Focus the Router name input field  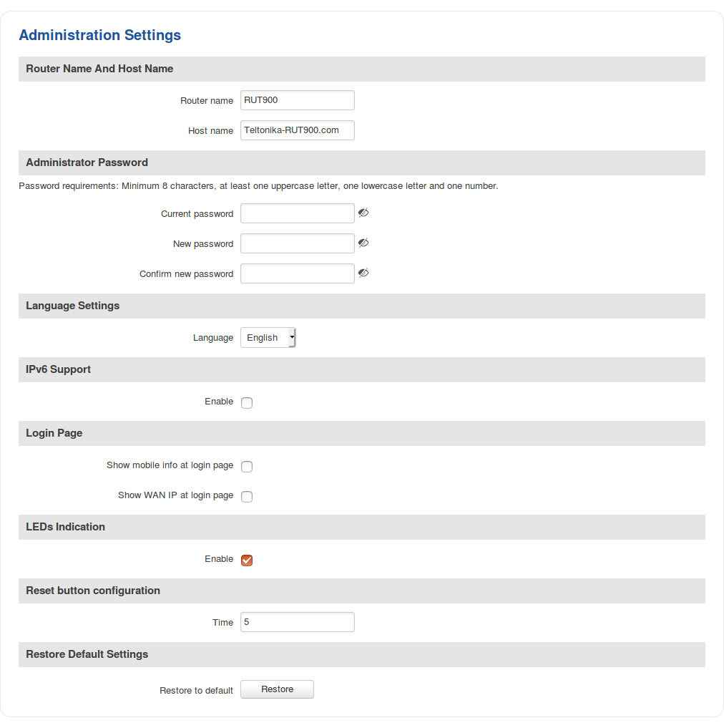coord(297,100)
